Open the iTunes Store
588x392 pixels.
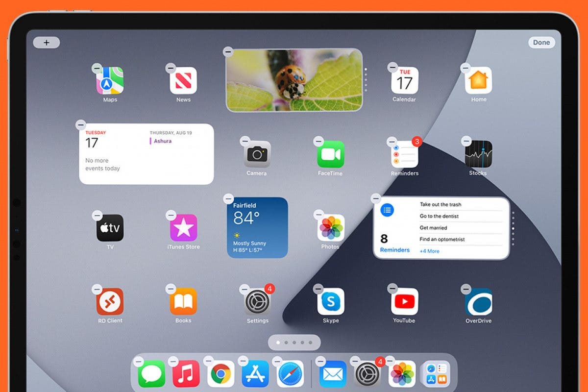coord(183,228)
